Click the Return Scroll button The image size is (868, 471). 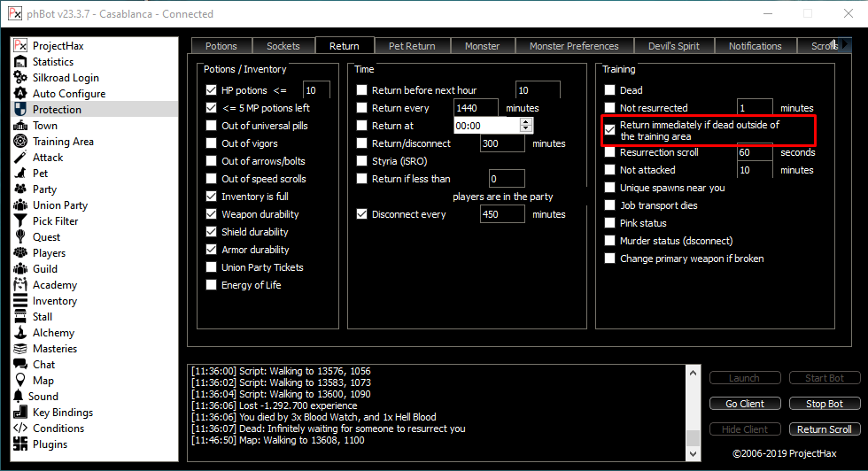[824, 429]
